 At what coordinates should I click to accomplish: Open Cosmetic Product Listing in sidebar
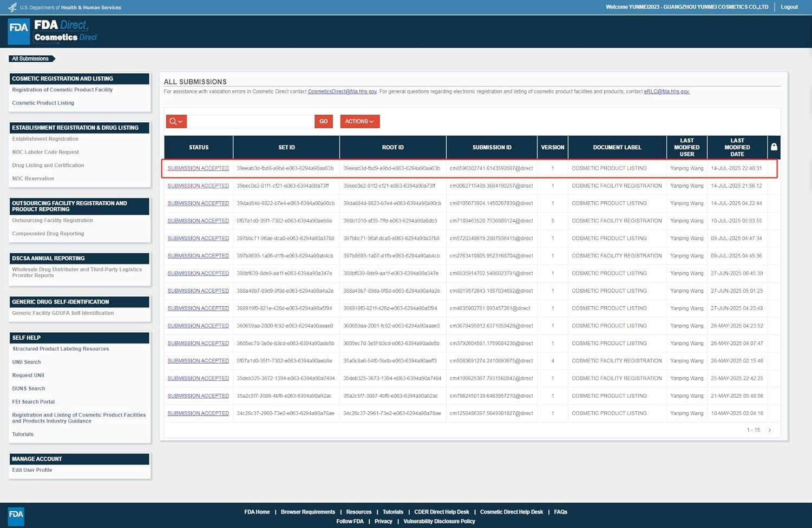[43, 103]
